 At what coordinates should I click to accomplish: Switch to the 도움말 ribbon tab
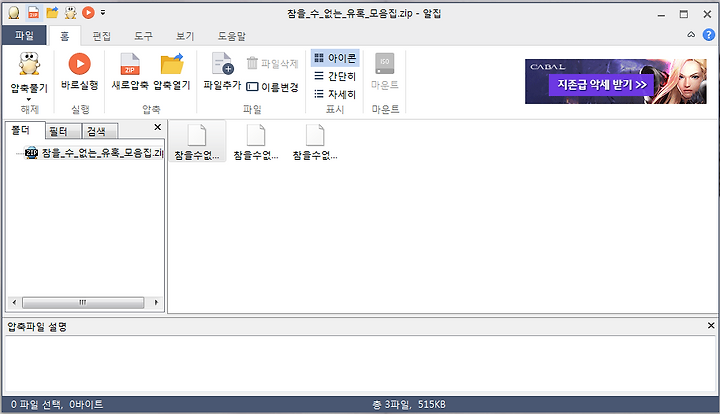point(231,36)
